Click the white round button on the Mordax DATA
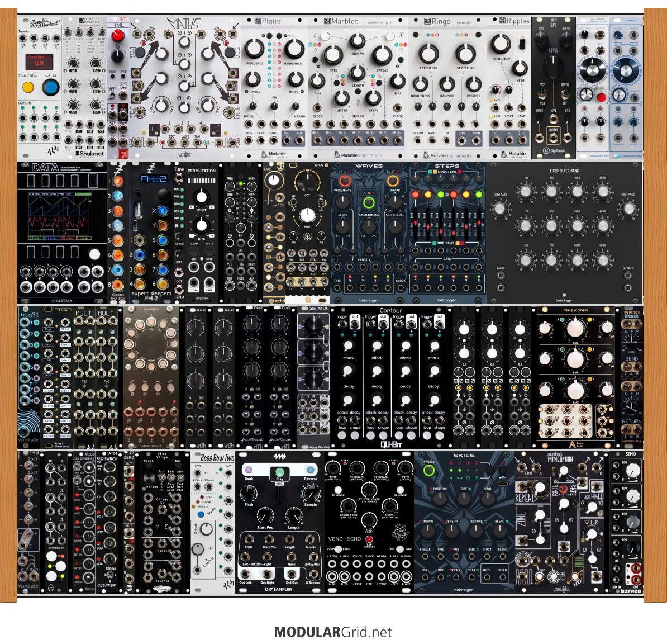 pos(94,254)
